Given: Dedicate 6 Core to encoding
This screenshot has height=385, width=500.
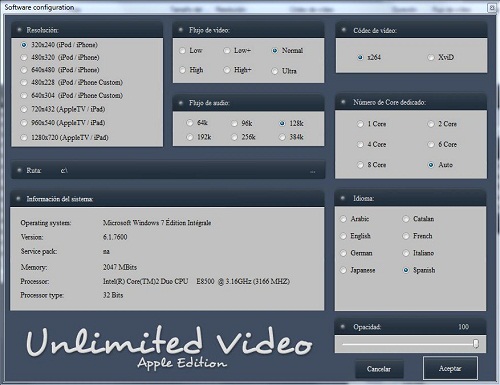Looking at the screenshot, I should (x=431, y=144).
